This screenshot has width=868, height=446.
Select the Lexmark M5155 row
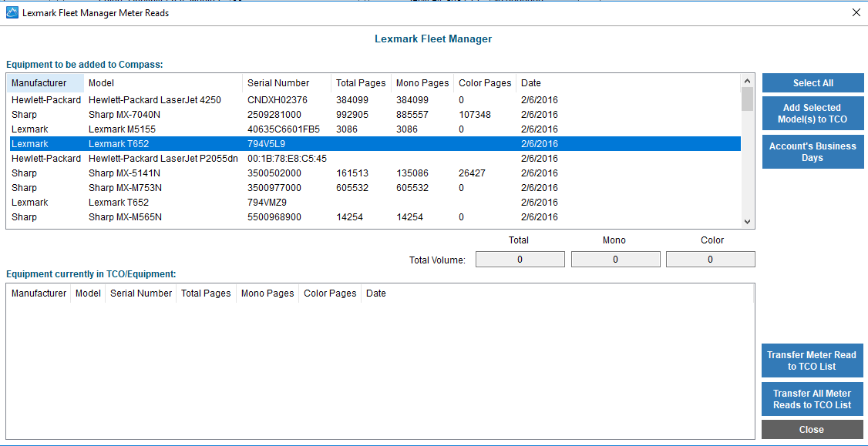375,129
